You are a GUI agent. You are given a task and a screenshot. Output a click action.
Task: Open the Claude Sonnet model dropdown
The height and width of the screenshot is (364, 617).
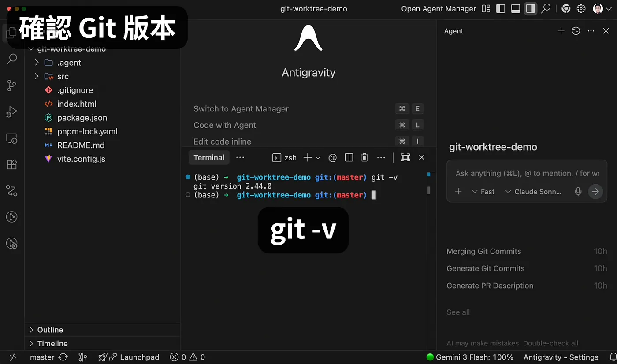(533, 192)
